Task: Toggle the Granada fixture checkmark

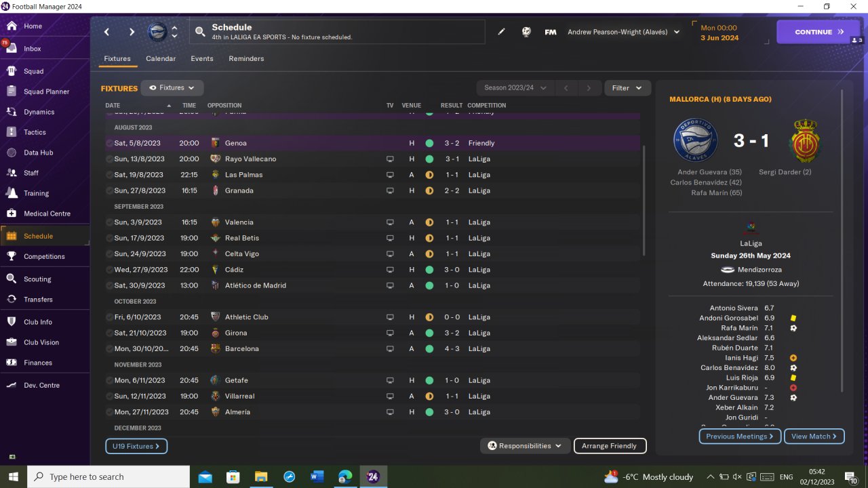Action: pos(110,190)
